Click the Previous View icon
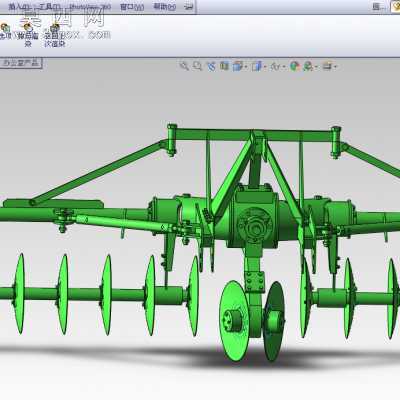Screen dimensions: 400x400 (x=211, y=66)
